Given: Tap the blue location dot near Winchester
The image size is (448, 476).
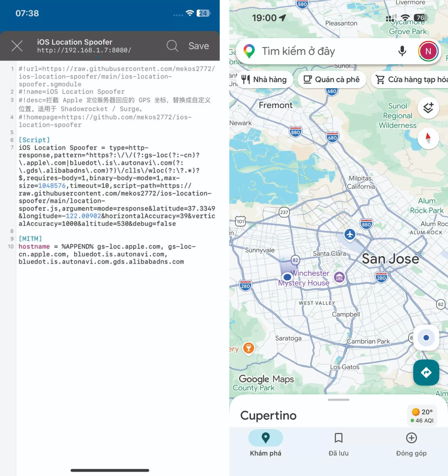Looking at the screenshot, I should (287, 277).
